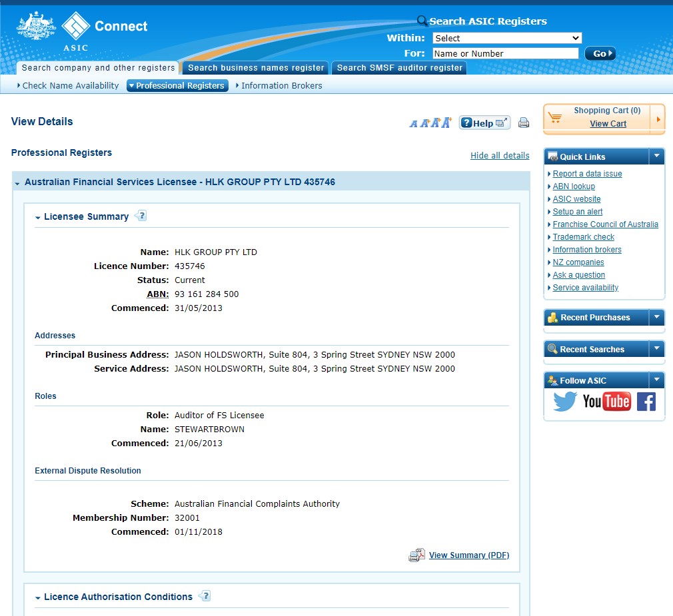The width and height of the screenshot is (673, 616).
Task: Click the shopping cart icon
Action: (x=555, y=117)
